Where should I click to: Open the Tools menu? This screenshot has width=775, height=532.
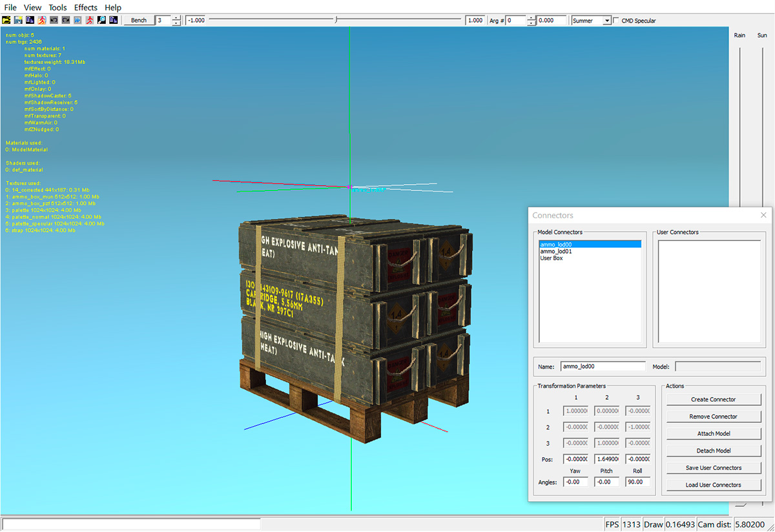click(57, 8)
